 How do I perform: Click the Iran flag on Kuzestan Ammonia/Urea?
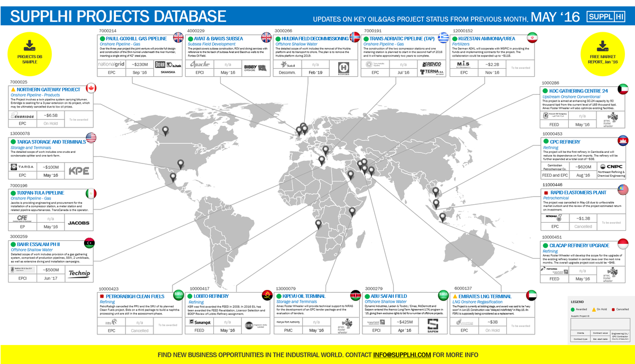click(532, 38)
